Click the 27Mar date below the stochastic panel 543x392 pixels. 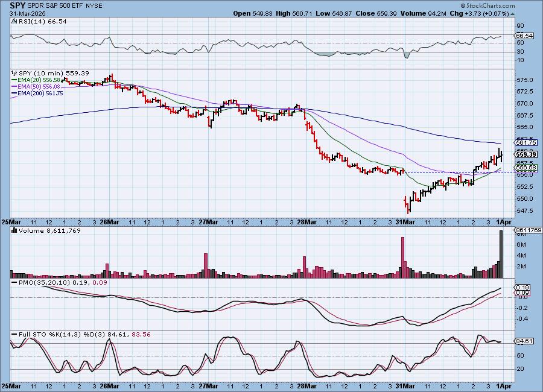[x=209, y=386]
